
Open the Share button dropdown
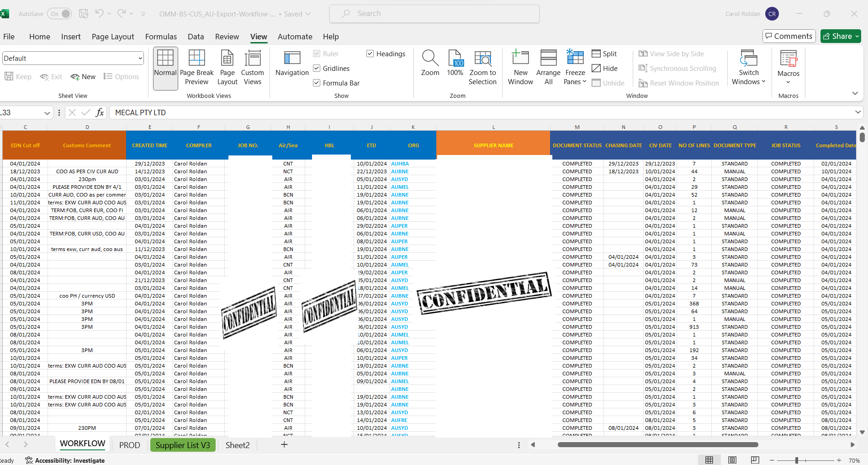point(857,36)
